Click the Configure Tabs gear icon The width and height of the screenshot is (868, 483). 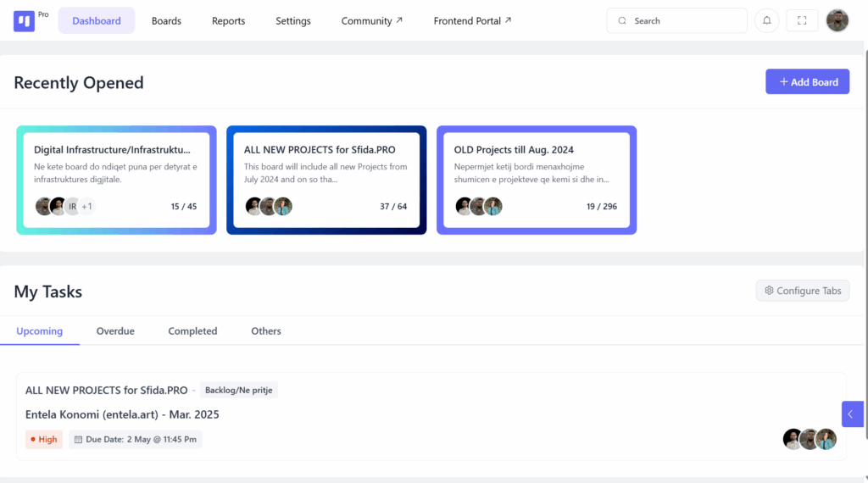click(x=769, y=291)
